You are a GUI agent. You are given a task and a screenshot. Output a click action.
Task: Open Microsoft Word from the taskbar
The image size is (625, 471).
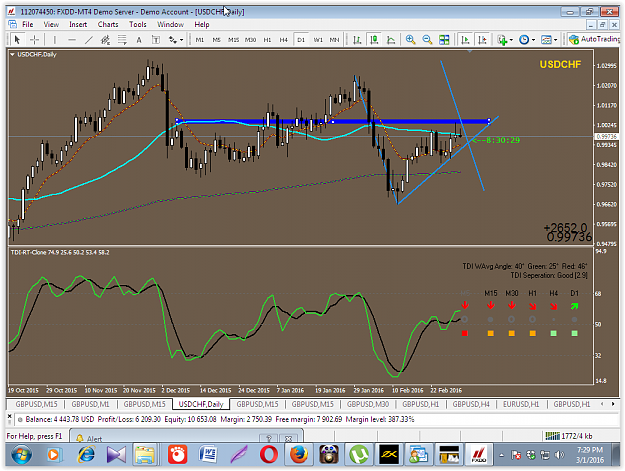coord(208,455)
